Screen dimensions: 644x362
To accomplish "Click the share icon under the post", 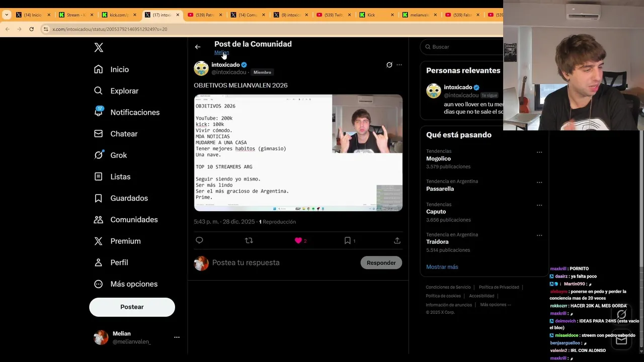I will 397,240.
